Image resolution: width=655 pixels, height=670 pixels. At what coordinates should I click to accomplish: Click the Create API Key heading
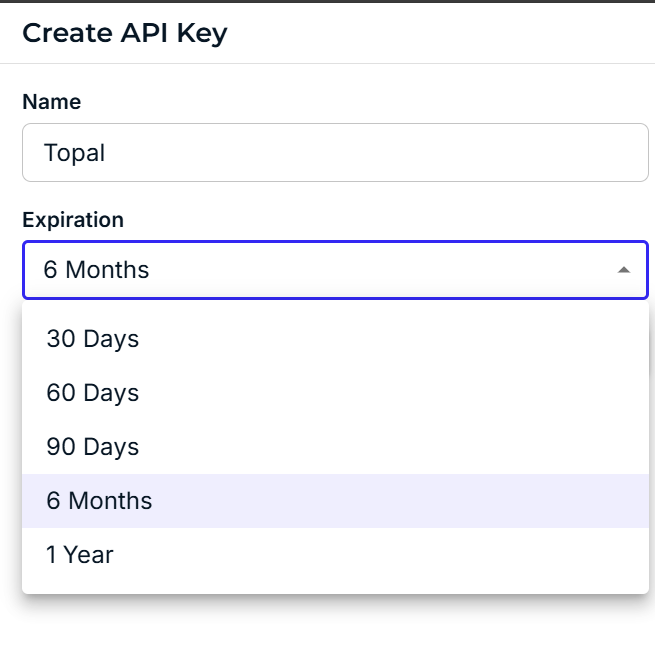click(x=125, y=33)
